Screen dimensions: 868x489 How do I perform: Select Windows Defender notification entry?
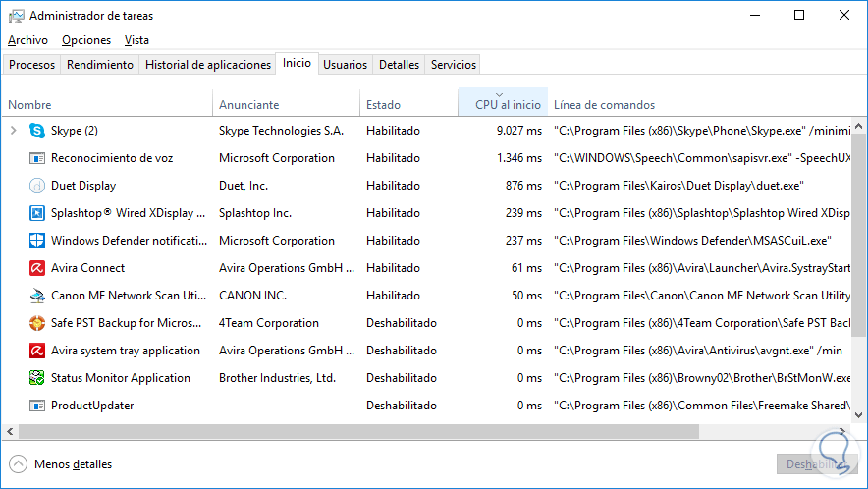[129, 241]
